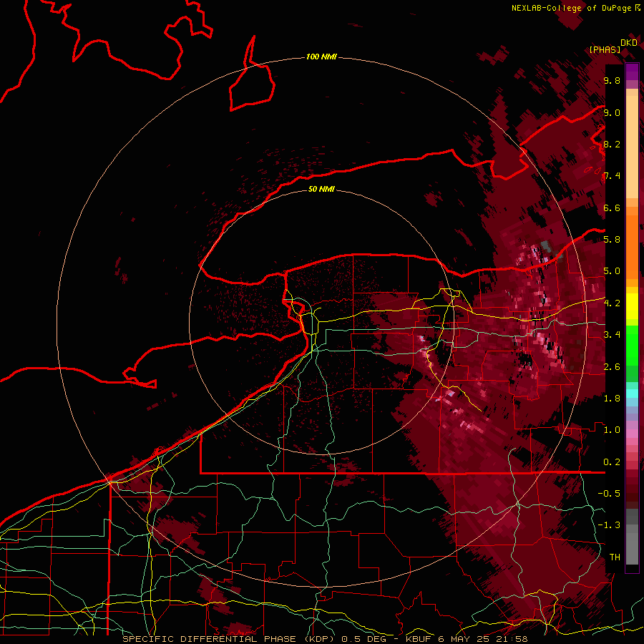
Task: Pick the large peach segment of the color bar
Action: pyautogui.click(x=632, y=148)
